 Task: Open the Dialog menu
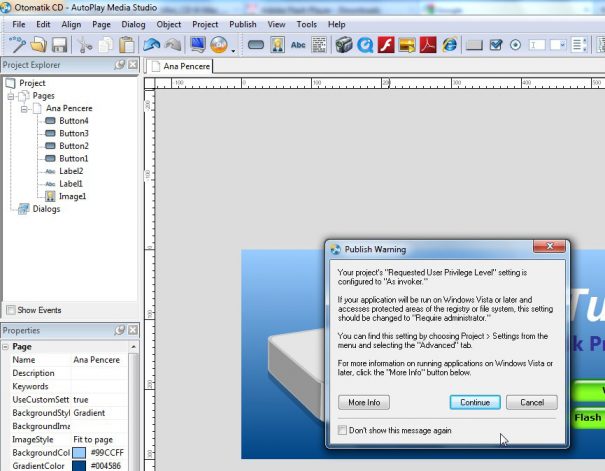tap(134, 24)
